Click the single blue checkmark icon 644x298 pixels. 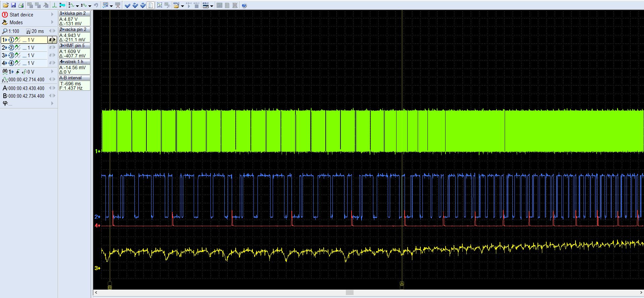(x=127, y=5)
